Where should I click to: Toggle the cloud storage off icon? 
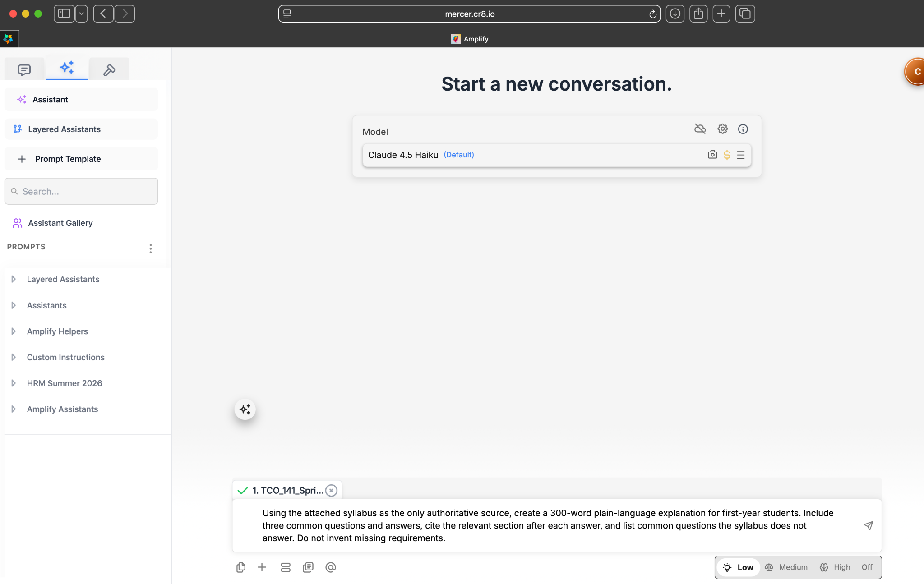point(700,129)
